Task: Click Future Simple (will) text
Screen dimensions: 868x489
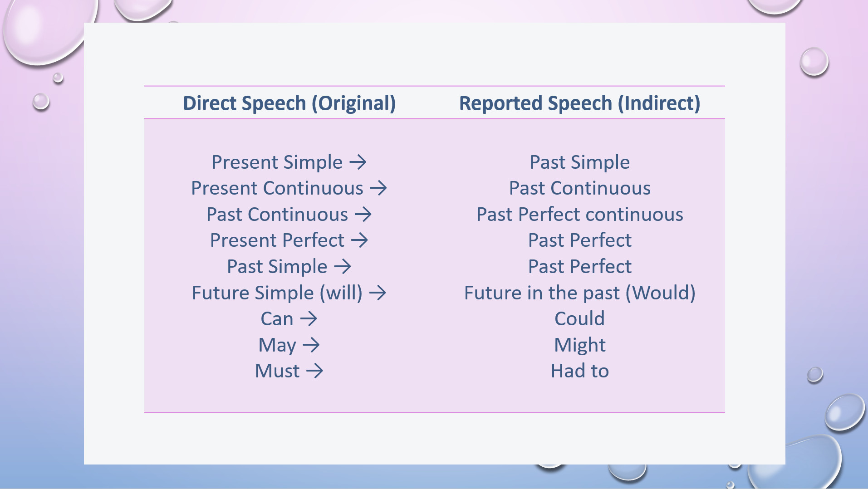Action: click(277, 293)
